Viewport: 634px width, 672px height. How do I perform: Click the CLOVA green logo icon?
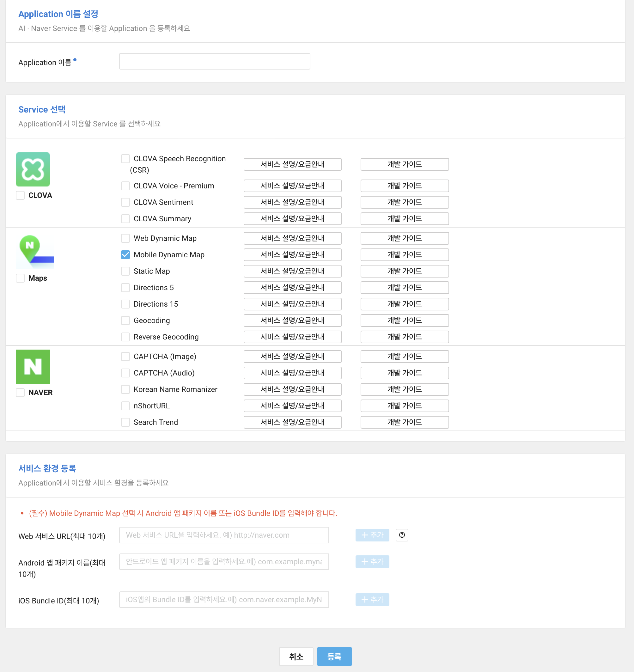coord(33,169)
